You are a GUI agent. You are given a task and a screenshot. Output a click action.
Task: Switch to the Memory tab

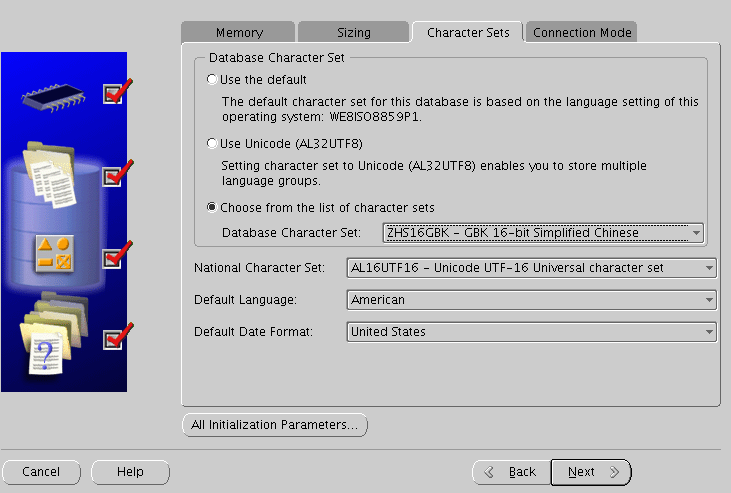tap(238, 32)
